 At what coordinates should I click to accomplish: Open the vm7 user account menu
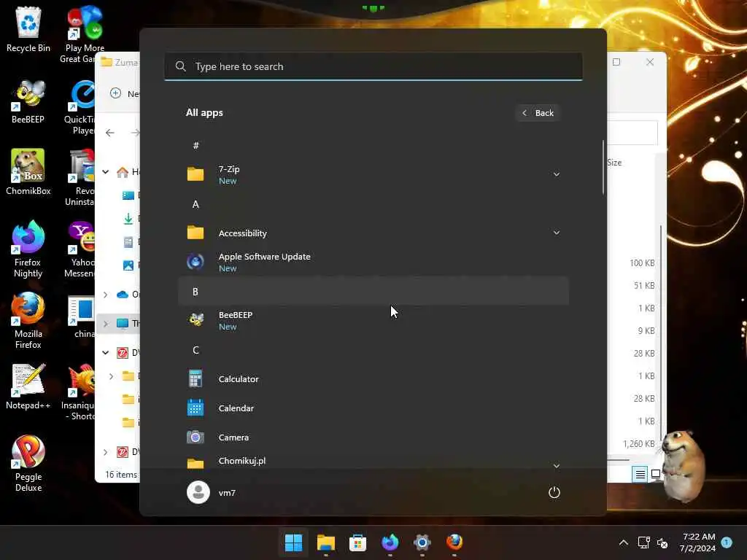click(x=212, y=492)
